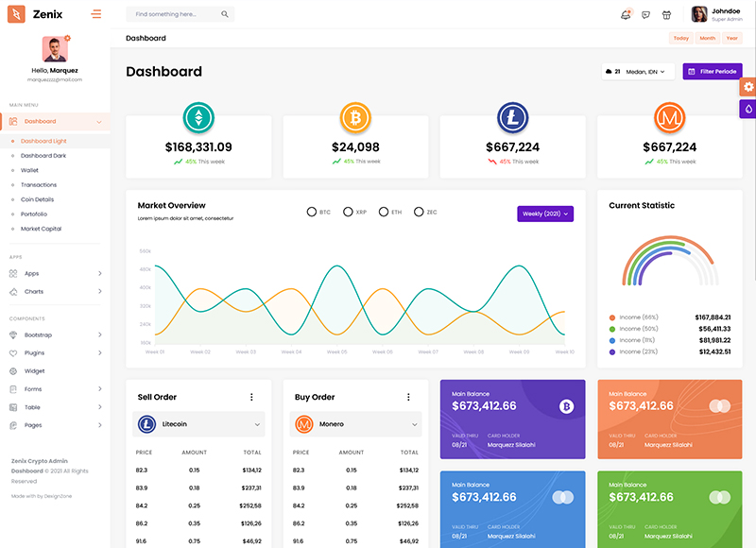This screenshot has width=756, height=548.
Task: Click the gift box icon in header
Action: point(666,14)
